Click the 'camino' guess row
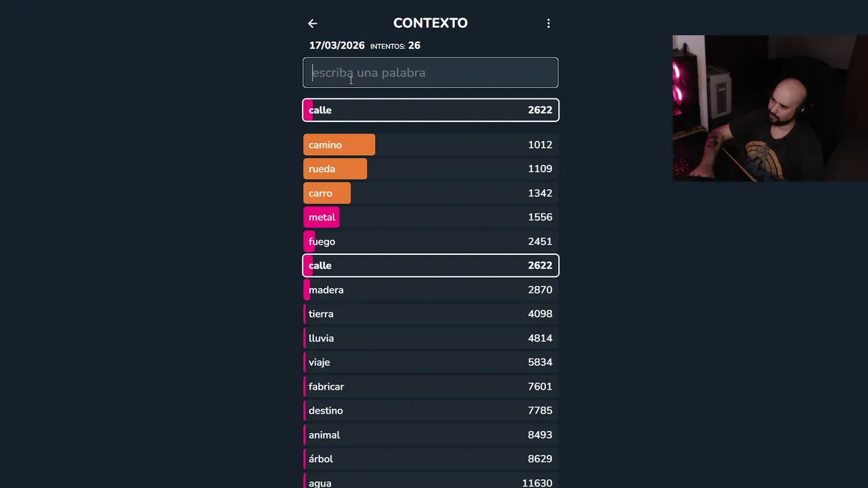 click(x=431, y=145)
